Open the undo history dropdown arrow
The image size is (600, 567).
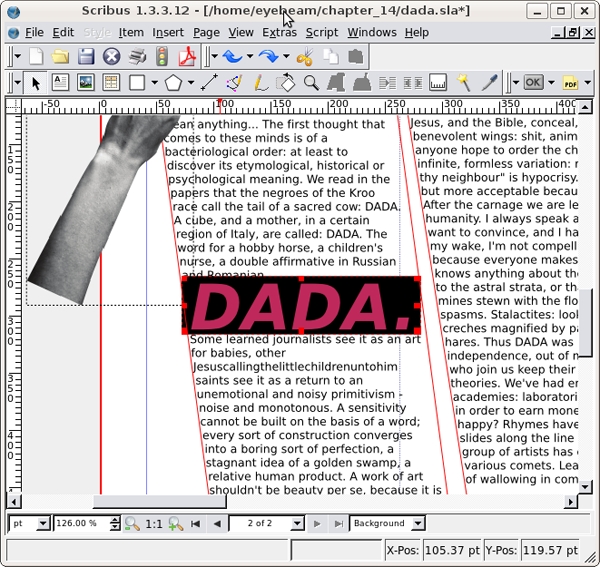[x=249, y=57]
